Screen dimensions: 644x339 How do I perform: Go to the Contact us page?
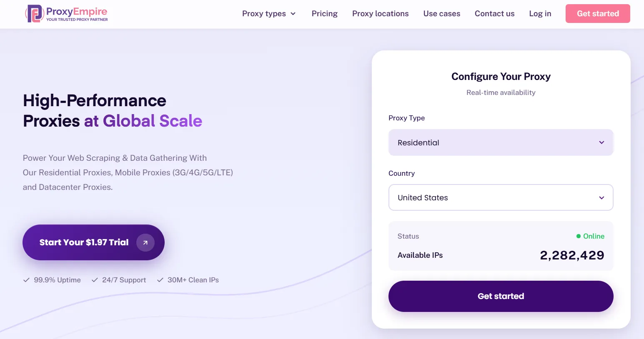(494, 13)
